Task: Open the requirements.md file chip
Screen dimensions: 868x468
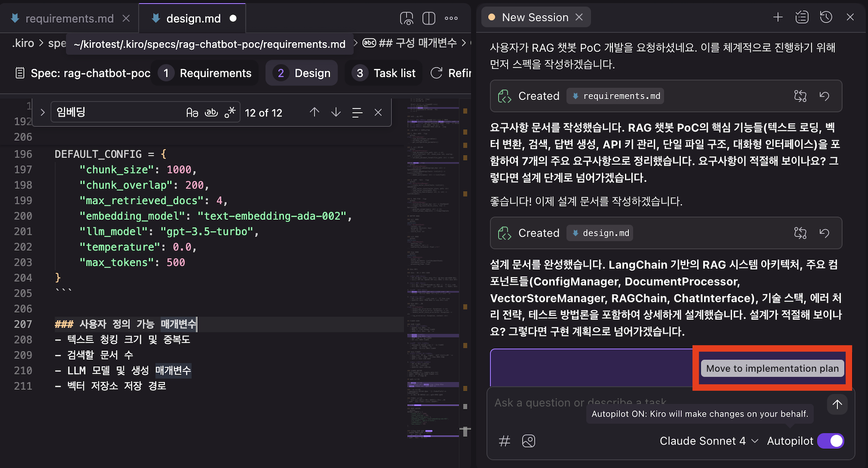Action: [616, 96]
